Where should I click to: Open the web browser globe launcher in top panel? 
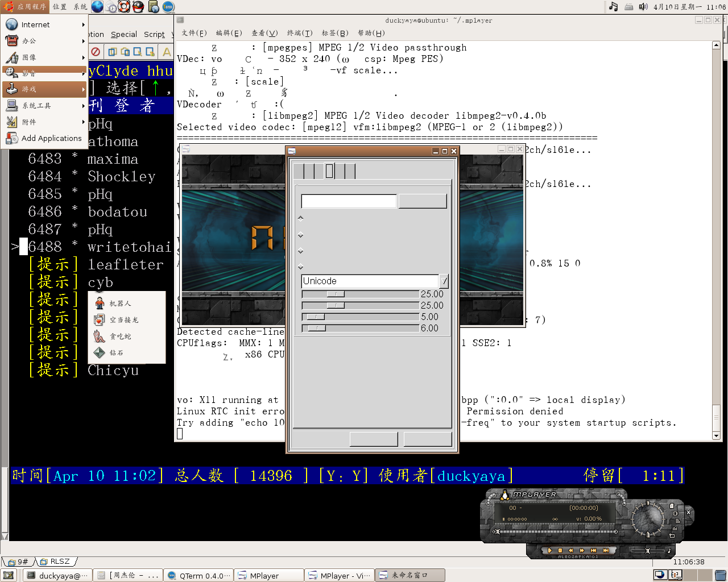(x=97, y=7)
